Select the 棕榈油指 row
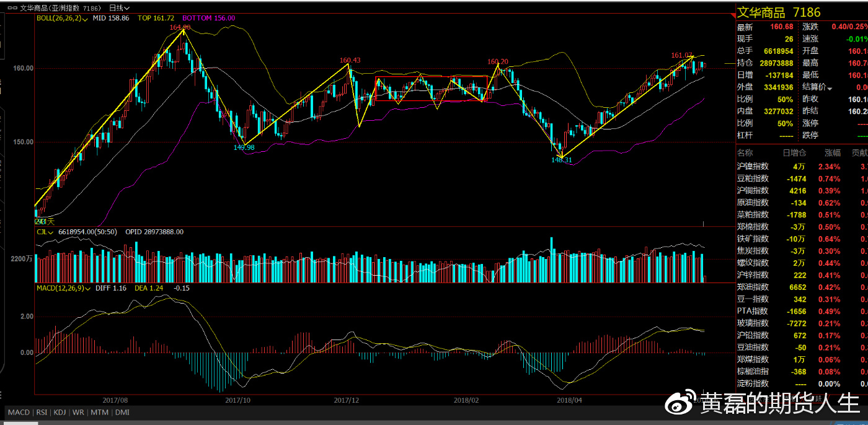The image size is (868, 425). point(802,372)
